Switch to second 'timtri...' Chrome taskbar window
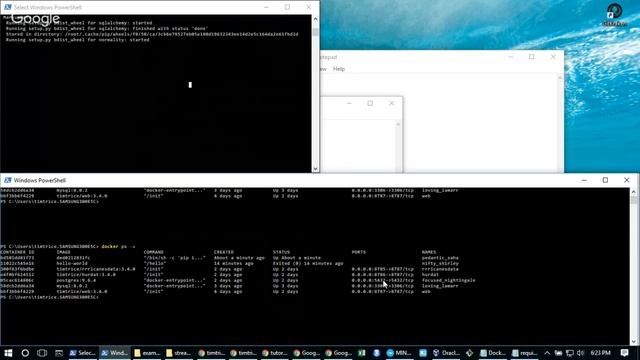The height and width of the screenshot is (360, 640). 242,353
